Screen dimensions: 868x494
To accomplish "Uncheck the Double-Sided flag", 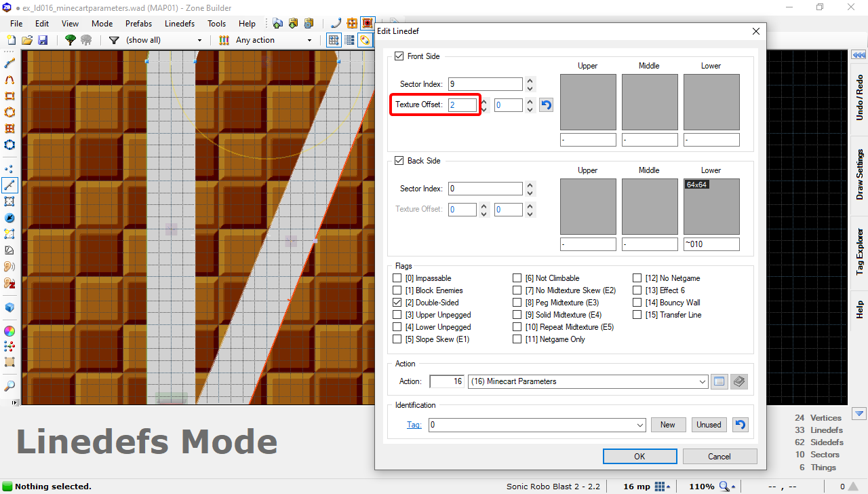I will 397,303.
